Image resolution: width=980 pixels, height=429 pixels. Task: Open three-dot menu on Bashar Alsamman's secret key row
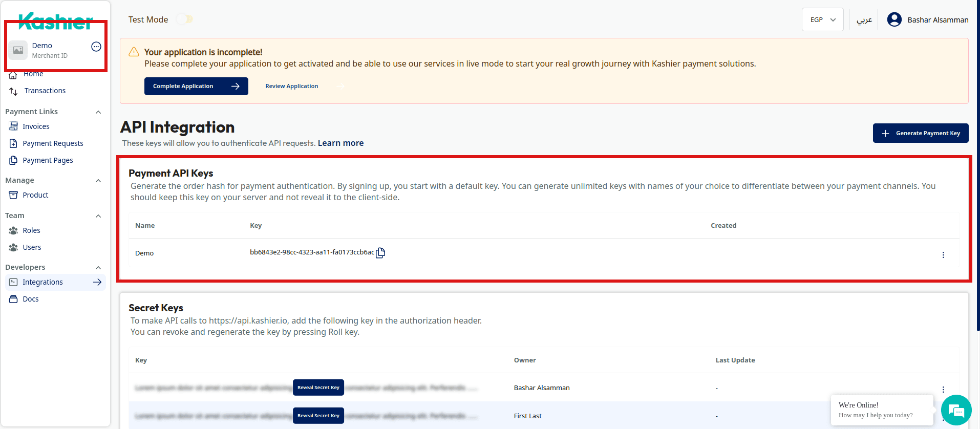(943, 390)
